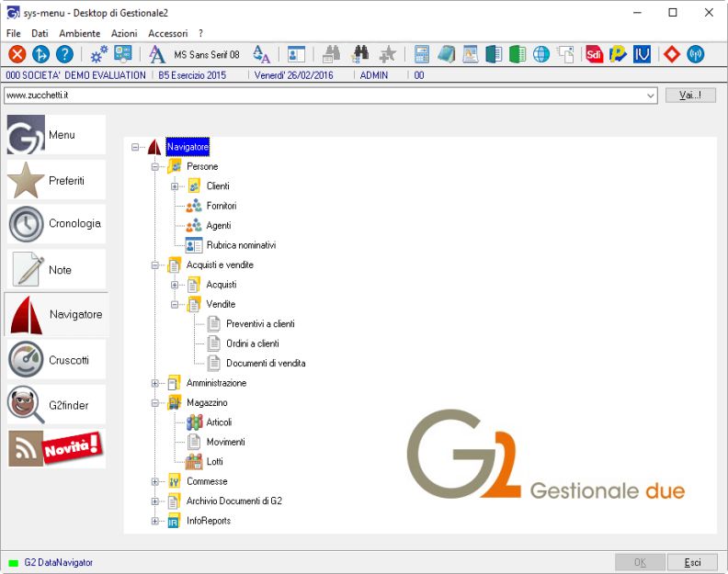This screenshot has height=574, width=728.
Task: Open Note pencil sidebar panel
Action: pos(56,270)
